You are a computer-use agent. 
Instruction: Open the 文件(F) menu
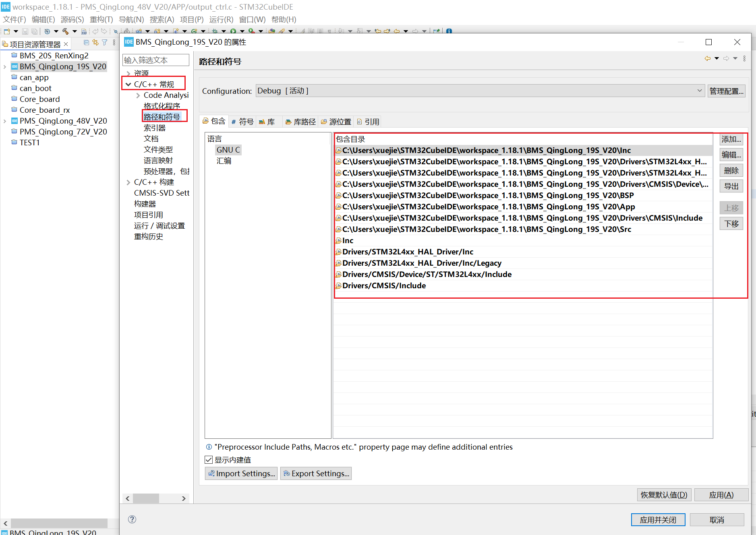coord(14,20)
